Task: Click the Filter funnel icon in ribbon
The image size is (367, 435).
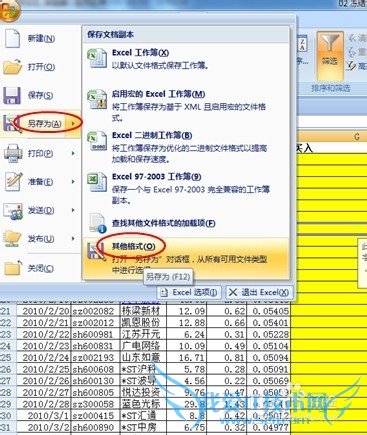Action: [329, 43]
